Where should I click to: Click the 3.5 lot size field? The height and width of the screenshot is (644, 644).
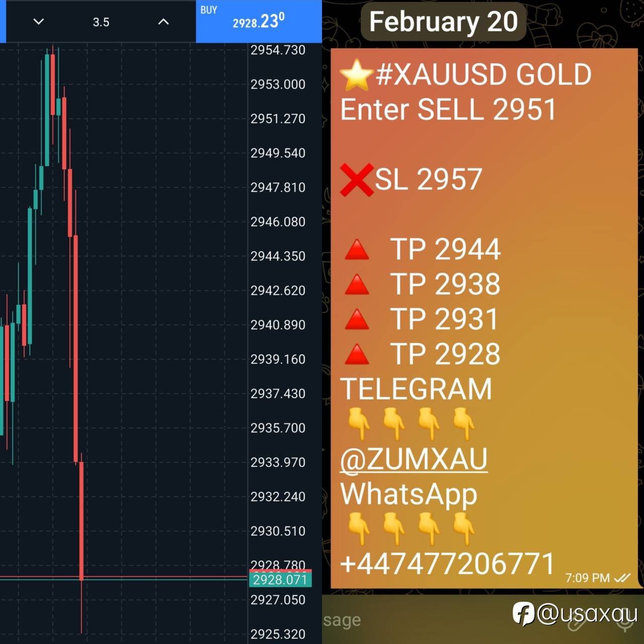point(101,22)
